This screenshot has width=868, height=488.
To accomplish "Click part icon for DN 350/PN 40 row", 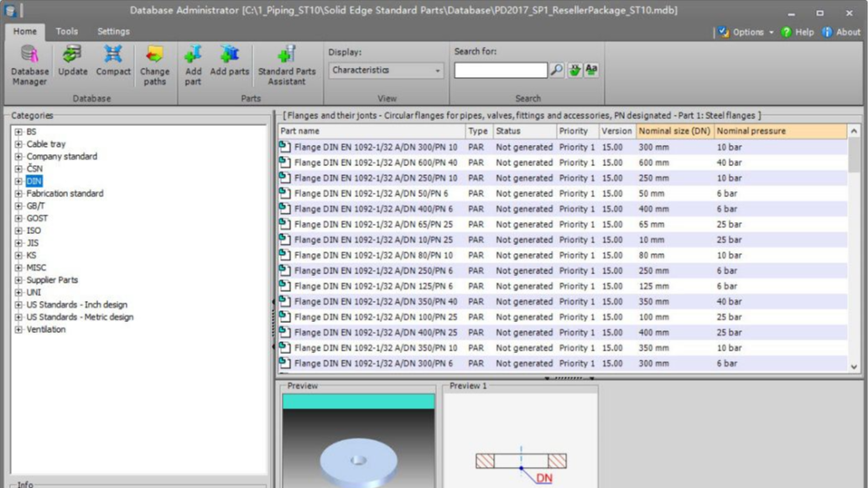I will coord(284,302).
